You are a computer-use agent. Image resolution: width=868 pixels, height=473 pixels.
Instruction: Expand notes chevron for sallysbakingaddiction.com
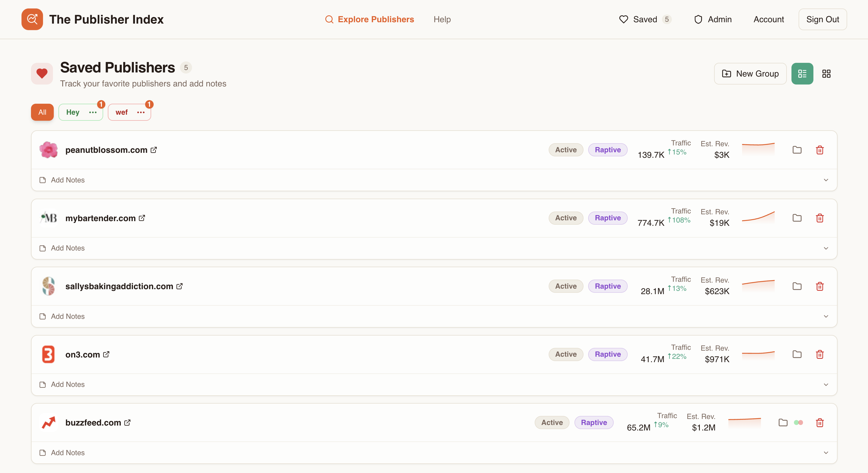pos(826,316)
